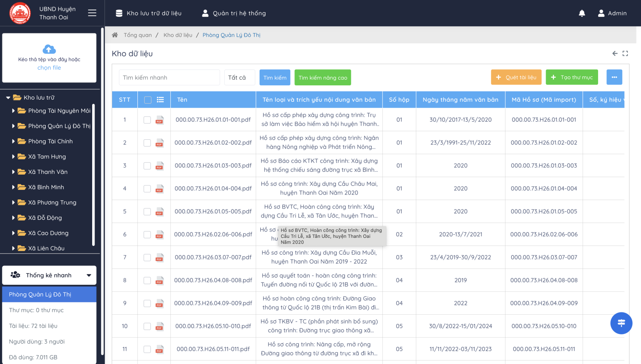Expand Xã Phương Trung folder

coord(13,203)
